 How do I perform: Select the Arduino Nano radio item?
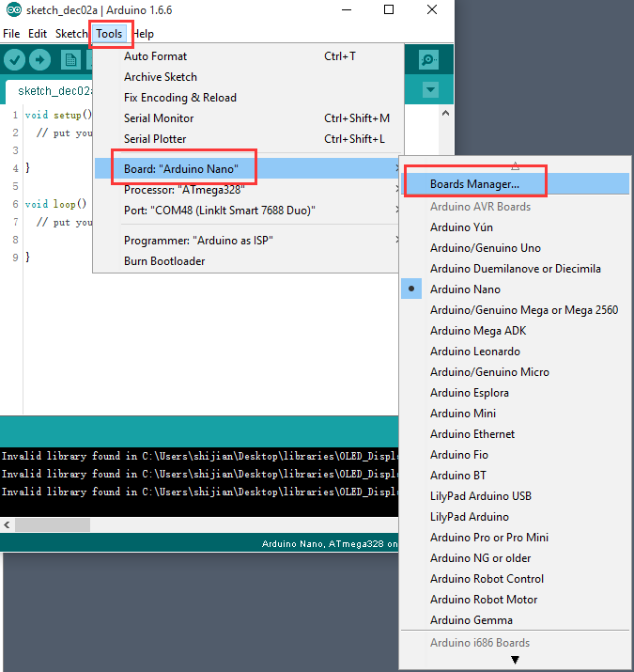click(516, 289)
